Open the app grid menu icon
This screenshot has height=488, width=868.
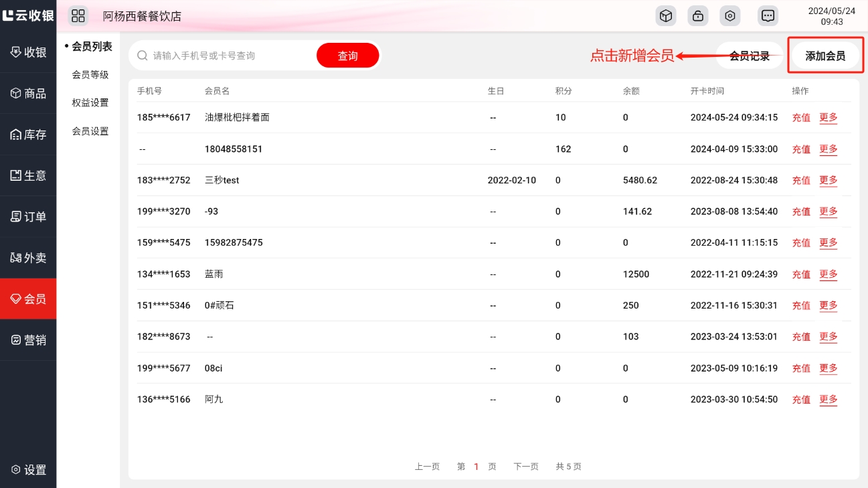pyautogui.click(x=78, y=16)
